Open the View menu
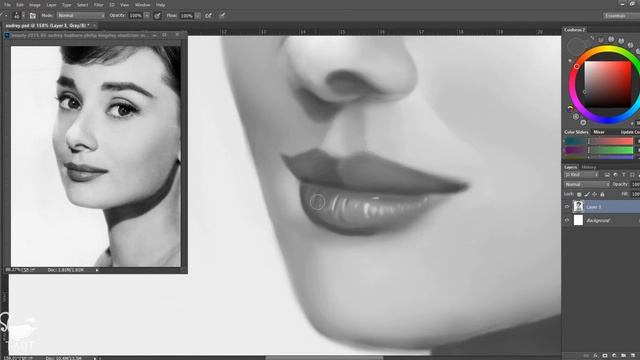 point(124,5)
